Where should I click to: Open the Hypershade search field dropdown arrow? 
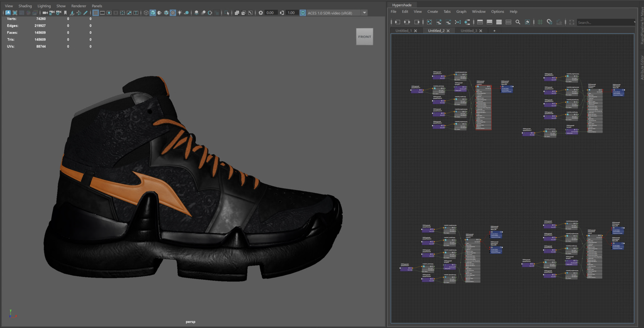pyautogui.click(x=634, y=22)
